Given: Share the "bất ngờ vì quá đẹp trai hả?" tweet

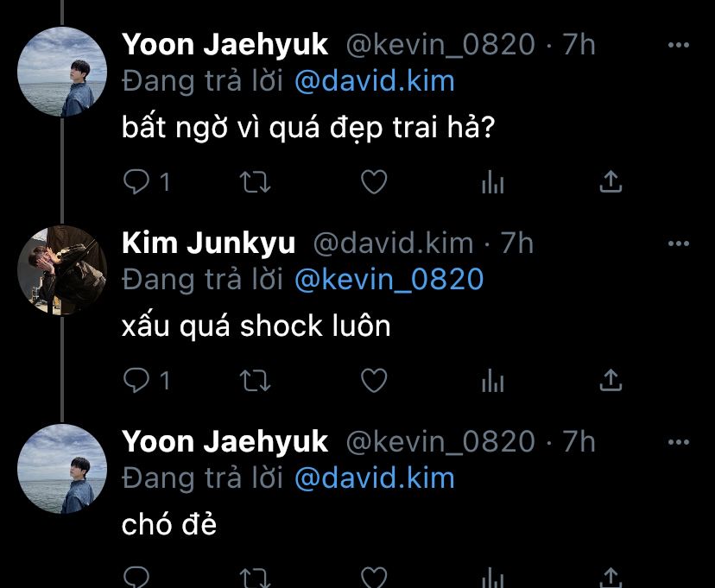Looking at the screenshot, I should click(x=611, y=181).
